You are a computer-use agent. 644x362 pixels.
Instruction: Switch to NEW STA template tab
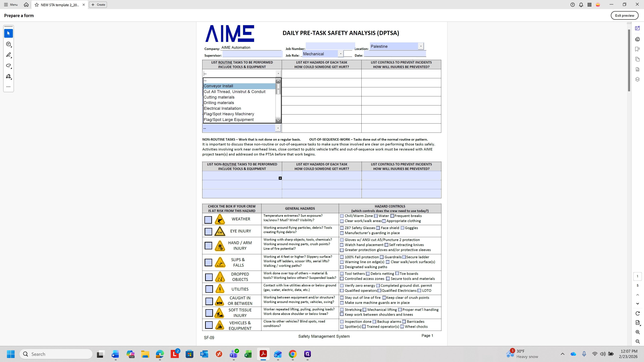[60, 5]
